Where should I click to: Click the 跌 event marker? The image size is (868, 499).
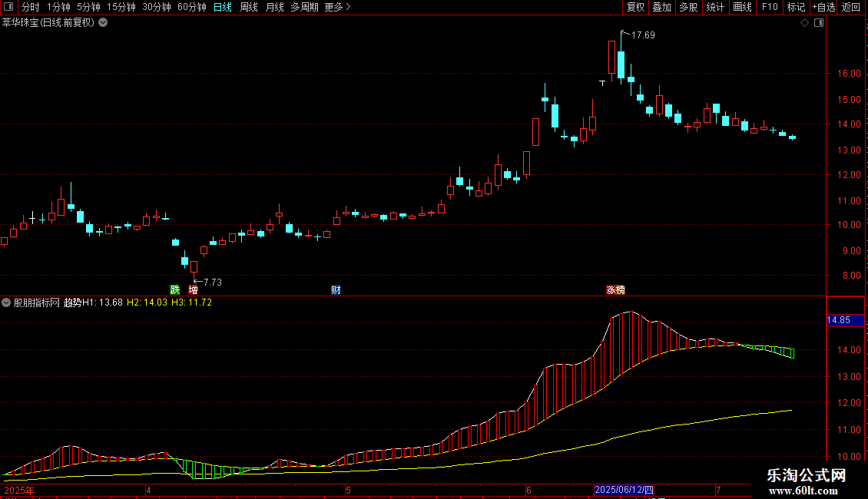tap(175, 290)
